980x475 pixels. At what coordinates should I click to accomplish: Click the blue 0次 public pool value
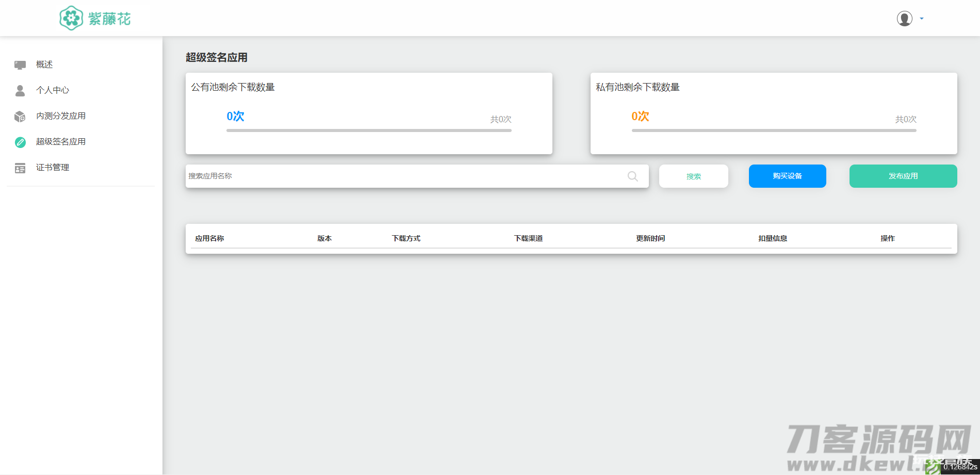(236, 117)
